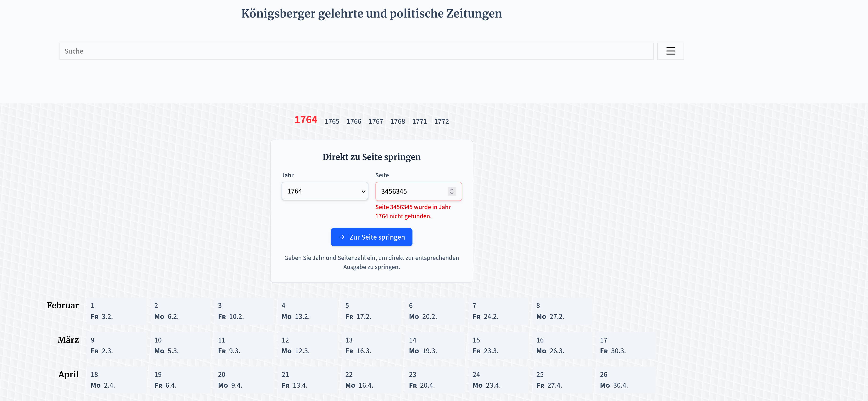Expand the Jahr dropdown
This screenshot has height=401, width=868.
point(324,191)
